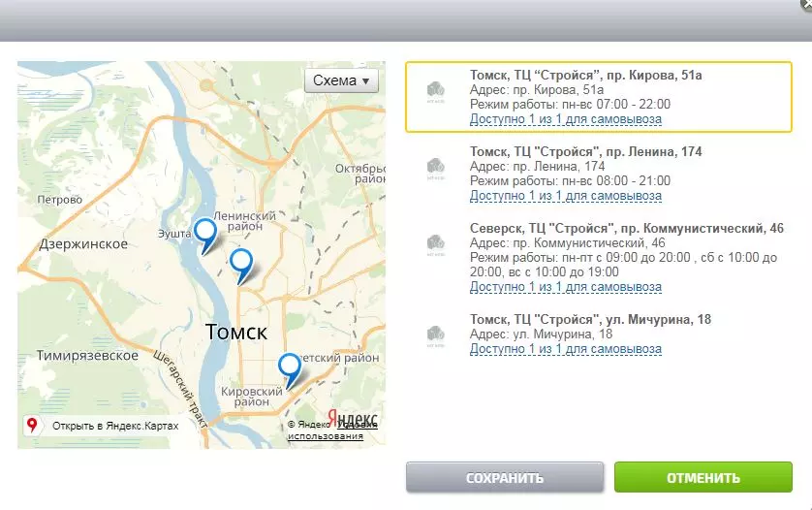Click store icon beside ул. Мичурина, 18
The width and height of the screenshot is (812, 510).
click(x=436, y=335)
